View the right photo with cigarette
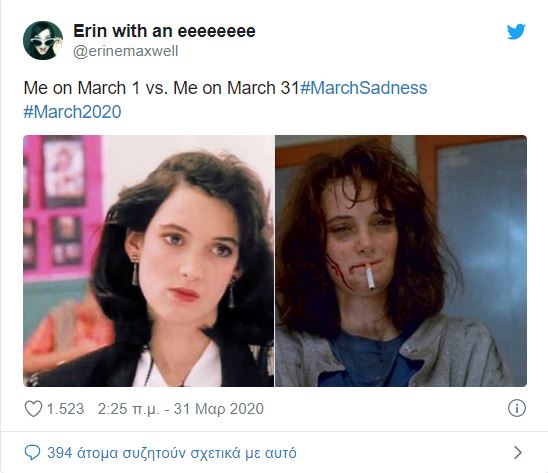Viewport: 548px width, 473px height. pos(401,261)
